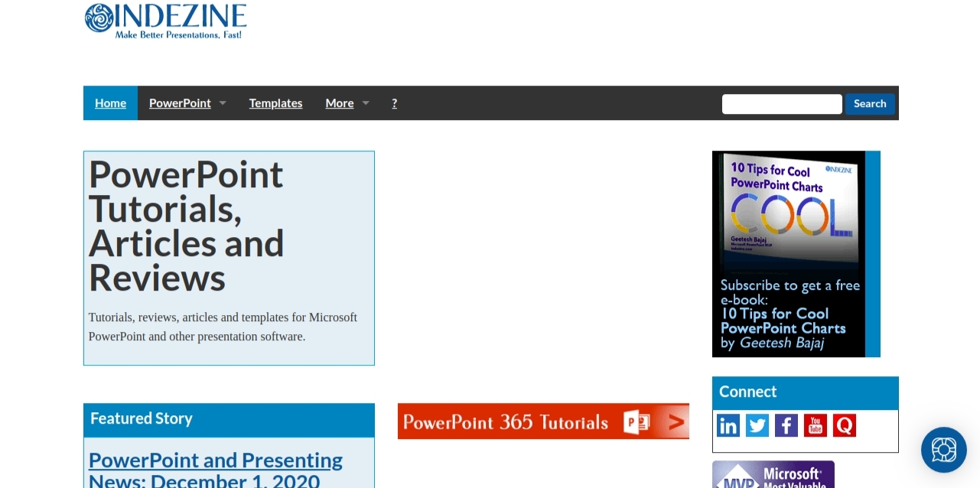This screenshot has height=488, width=980.
Task: Click the Indezine logo at top
Action: [x=166, y=21]
